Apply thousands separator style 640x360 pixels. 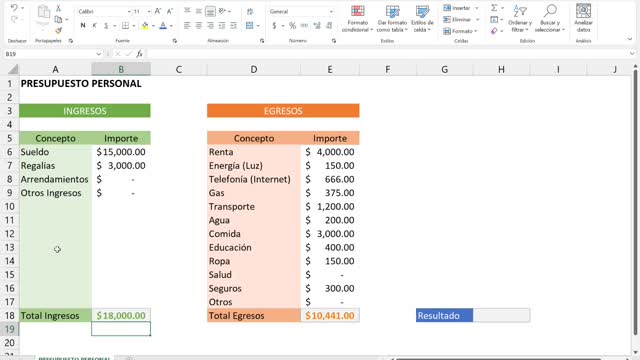[x=304, y=26]
